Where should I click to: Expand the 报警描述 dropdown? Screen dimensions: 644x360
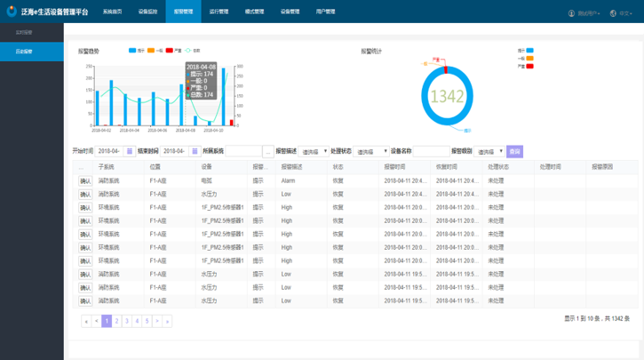314,151
